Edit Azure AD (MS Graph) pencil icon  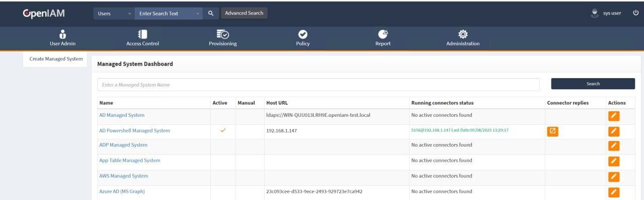(614, 192)
